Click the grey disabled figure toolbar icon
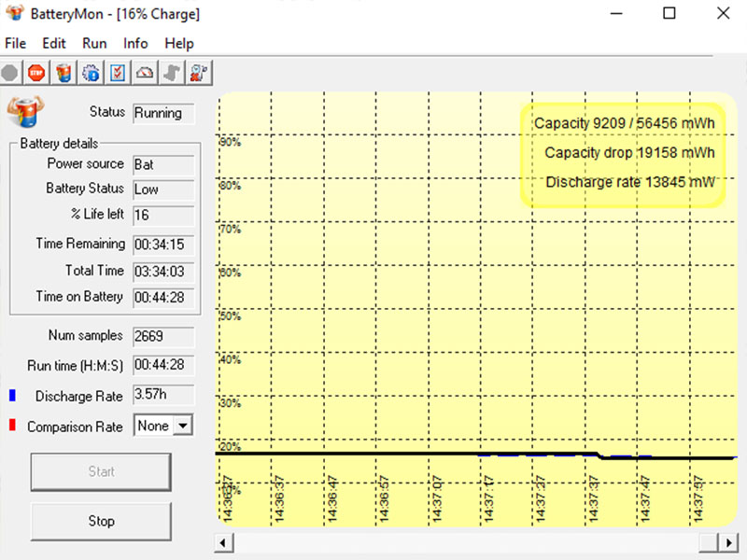 click(x=172, y=74)
